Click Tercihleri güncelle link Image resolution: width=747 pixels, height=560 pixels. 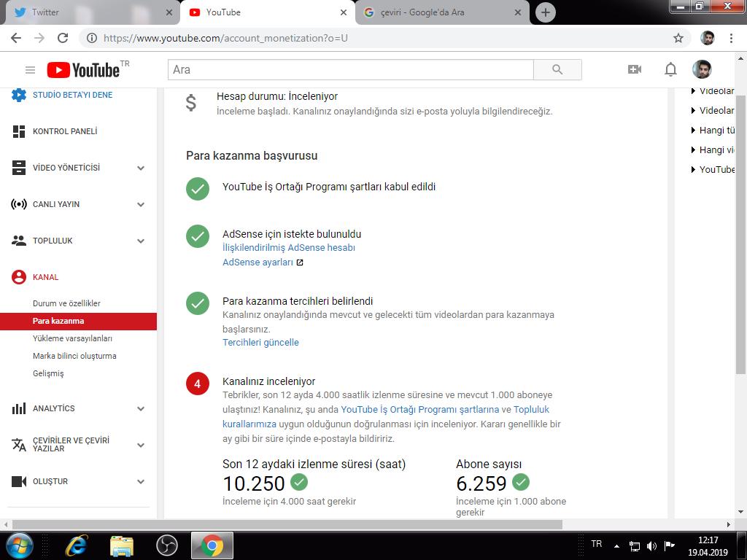pyautogui.click(x=260, y=343)
